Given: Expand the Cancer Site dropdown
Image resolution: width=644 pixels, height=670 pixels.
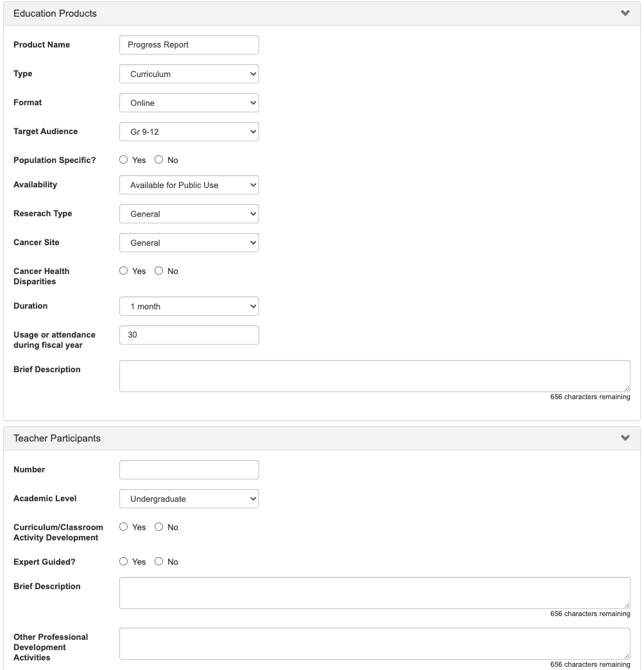Looking at the screenshot, I should [189, 243].
